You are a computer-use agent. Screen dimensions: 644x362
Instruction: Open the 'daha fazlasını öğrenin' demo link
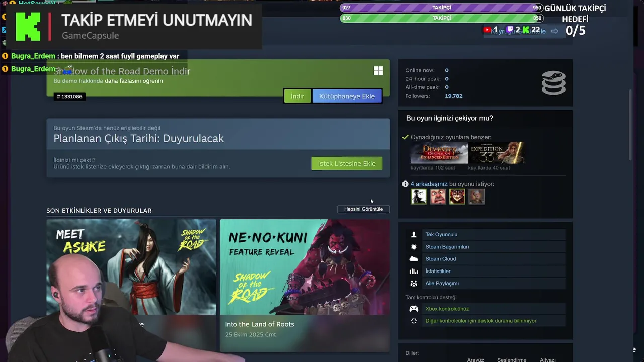pyautogui.click(x=134, y=81)
